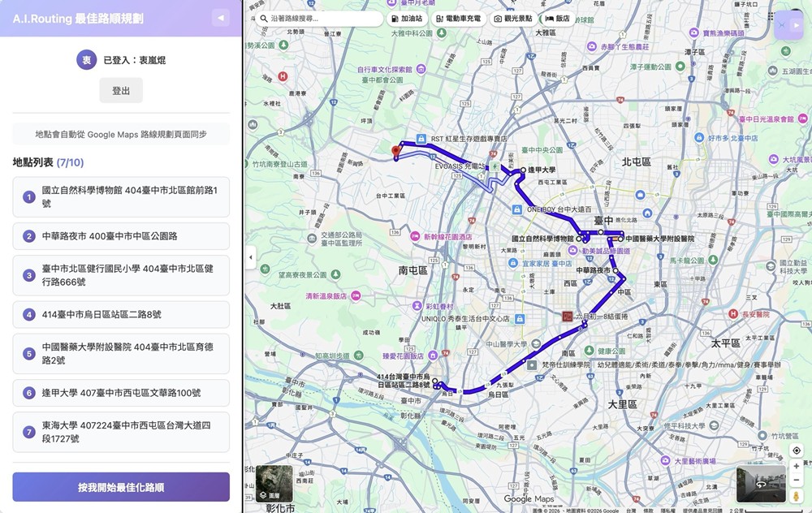This screenshot has height=513, width=812.
Task: Select list item 7 東海大學
Action: [121, 432]
